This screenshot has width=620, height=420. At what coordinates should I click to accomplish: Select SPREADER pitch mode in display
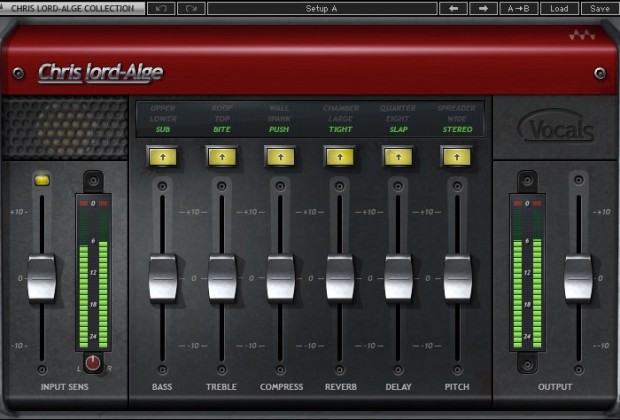coord(457,108)
